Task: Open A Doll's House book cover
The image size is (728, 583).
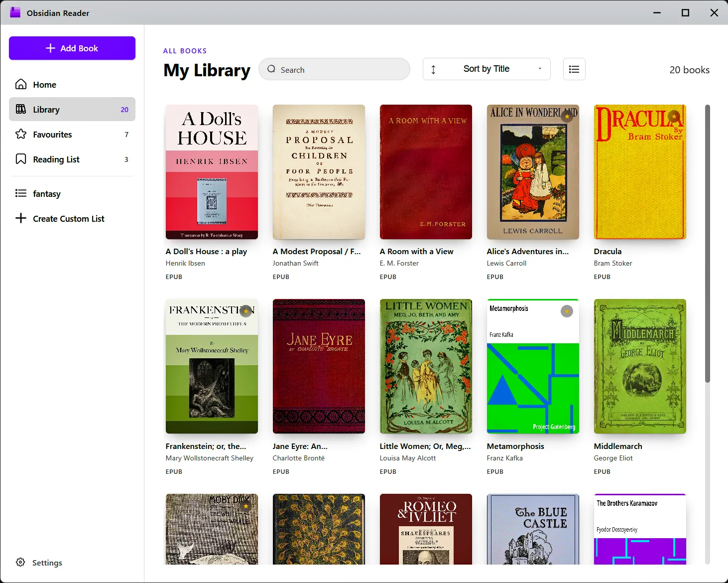Action: click(212, 172)
